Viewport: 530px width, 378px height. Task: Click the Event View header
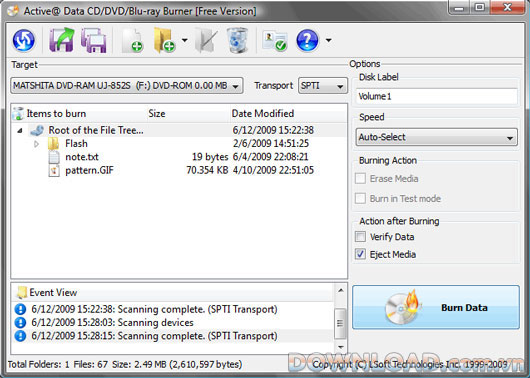tap(173, 292)
